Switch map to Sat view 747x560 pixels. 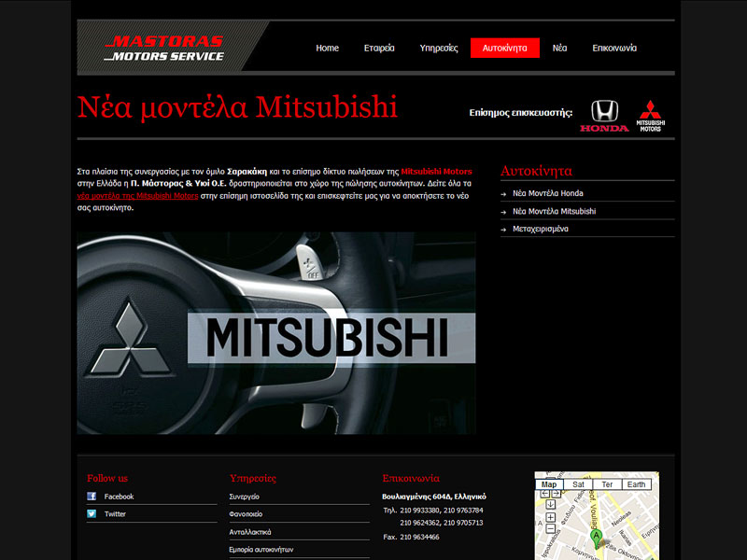coord(578,484)
